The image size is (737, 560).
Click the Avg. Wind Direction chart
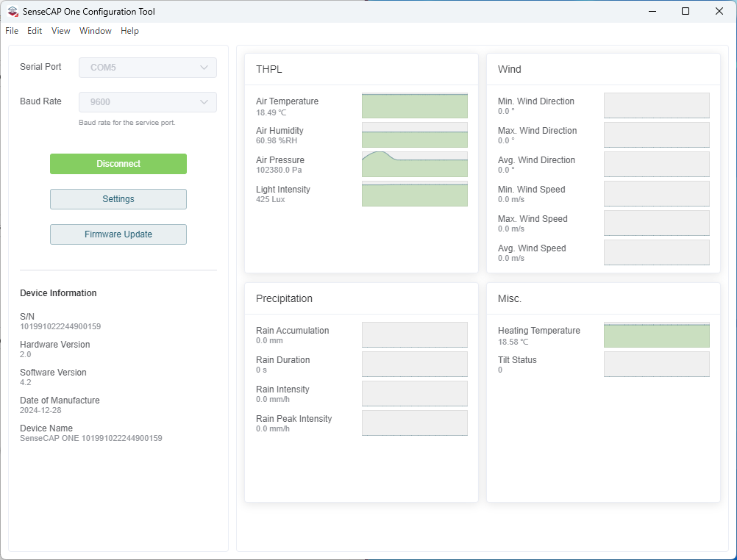[657, 164]
